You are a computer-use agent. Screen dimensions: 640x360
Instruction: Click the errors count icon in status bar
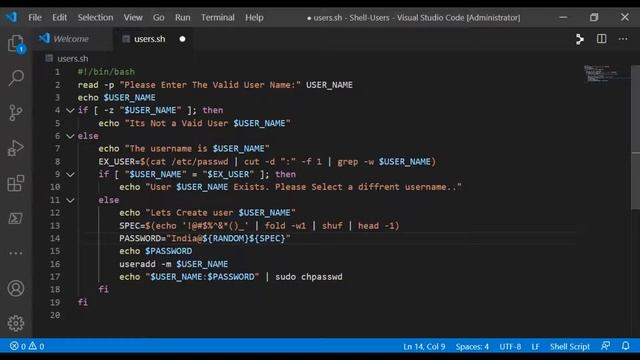pos(14,346)
